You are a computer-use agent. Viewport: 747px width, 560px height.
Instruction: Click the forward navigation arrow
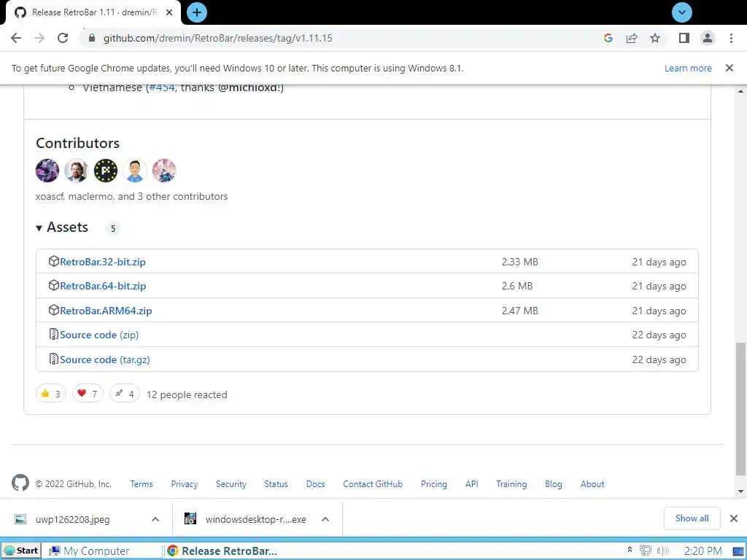pyautogui.click(x=39, y=38)
